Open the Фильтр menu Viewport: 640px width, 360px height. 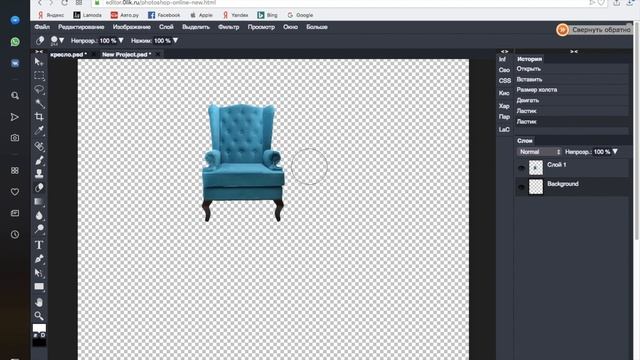(229, 27)
